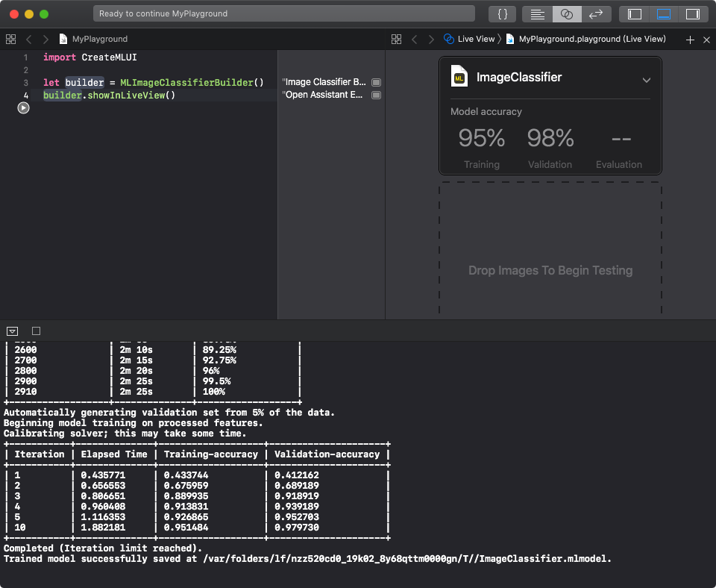Toggle the inspector panel visibility
This screenshot has height=588, width=716.
coord(692,14)
